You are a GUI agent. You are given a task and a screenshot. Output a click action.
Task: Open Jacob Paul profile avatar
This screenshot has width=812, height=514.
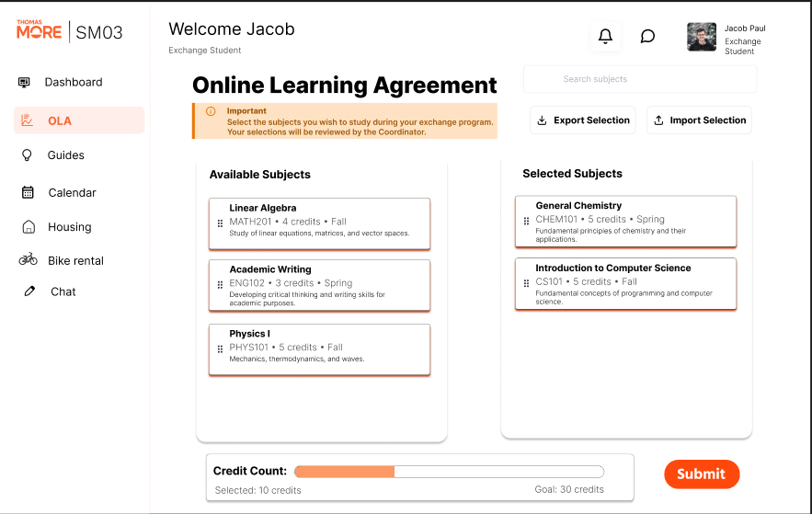[x=702, y=37]
